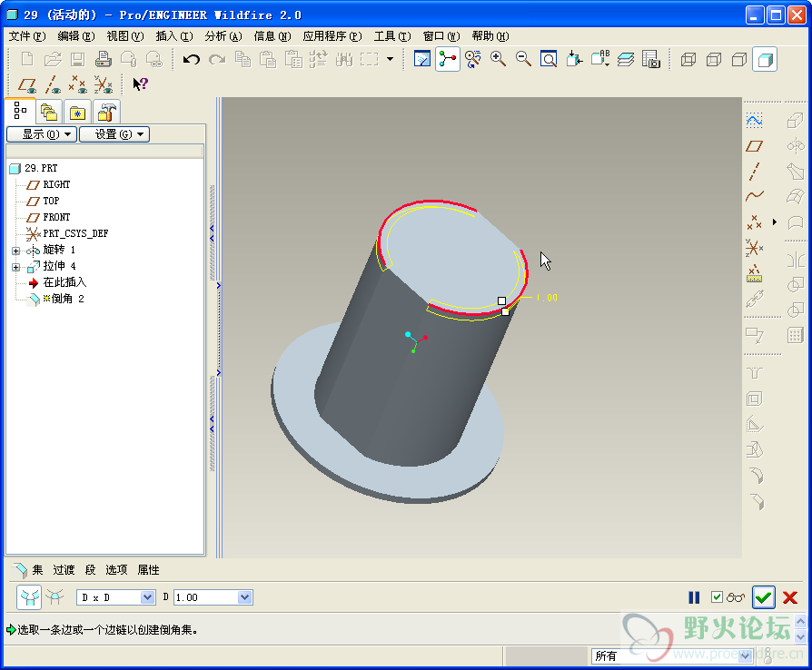Expand the 旋转 1 feature node
The width and height of the screenshot is (812, 670).
16,251
